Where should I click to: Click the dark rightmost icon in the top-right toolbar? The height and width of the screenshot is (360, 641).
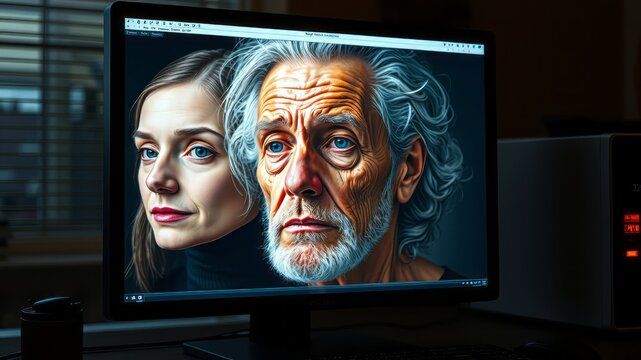pyautogui.click(x=480, y=47)
